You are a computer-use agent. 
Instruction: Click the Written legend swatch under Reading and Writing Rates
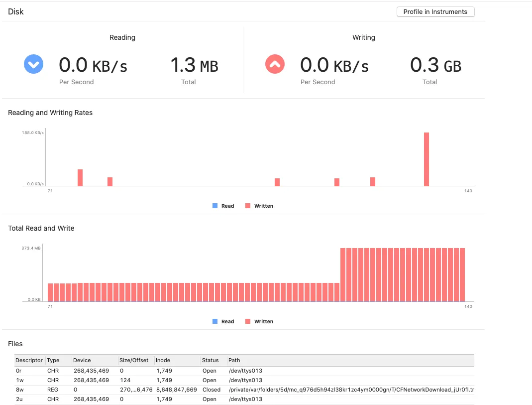click(248, 206)
